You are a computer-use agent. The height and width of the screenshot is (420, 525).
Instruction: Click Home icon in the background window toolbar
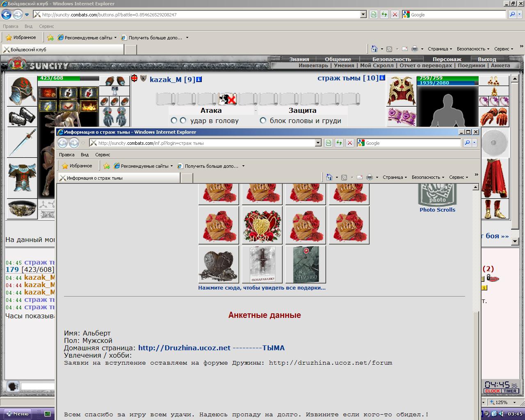[374, 49]
